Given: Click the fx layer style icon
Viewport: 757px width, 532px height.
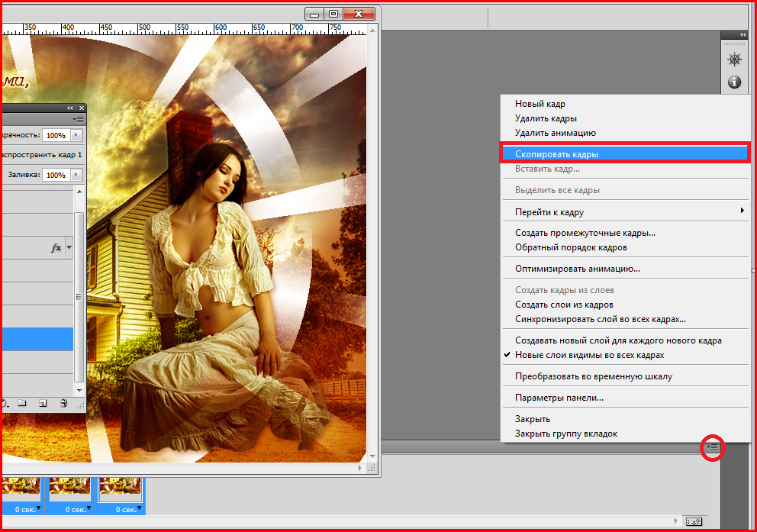Looking at the screenshot, I should click(x=56, y=247).
